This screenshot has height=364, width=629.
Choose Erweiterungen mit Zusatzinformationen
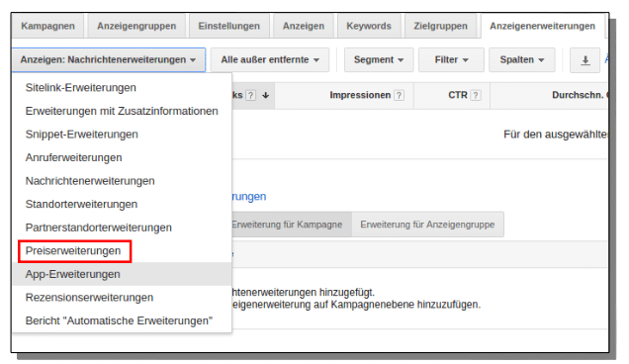pyautogui.click(x=122, y=111)
